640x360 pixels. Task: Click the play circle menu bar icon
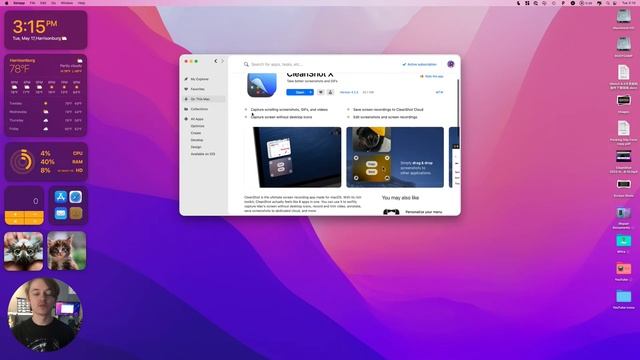click(x=573, y=3)
